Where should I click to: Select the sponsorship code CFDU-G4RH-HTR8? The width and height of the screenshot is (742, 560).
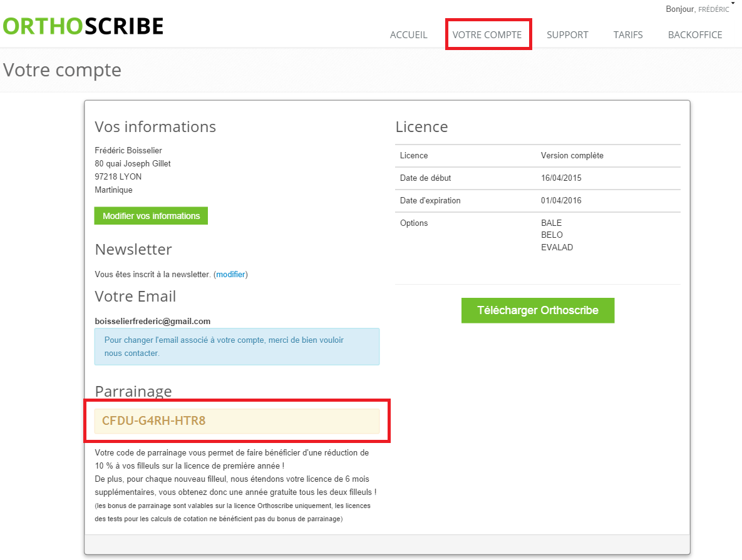154,421
